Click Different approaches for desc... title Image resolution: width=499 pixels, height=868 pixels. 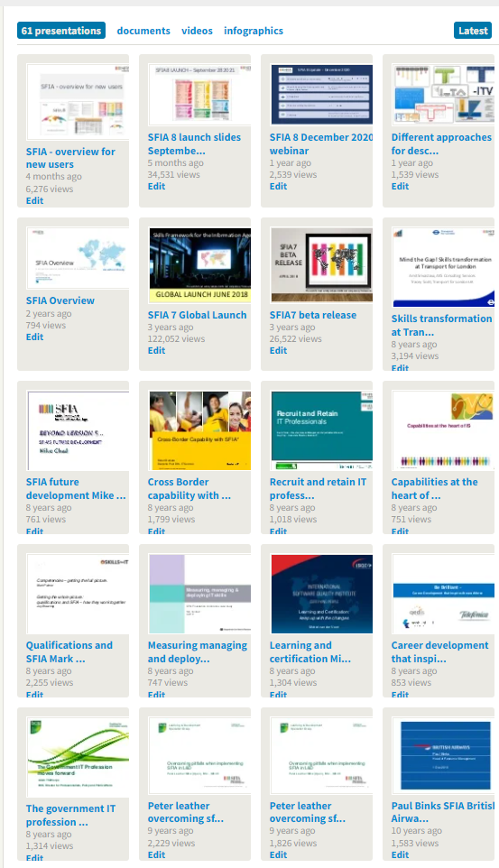(x=441, y=144)
